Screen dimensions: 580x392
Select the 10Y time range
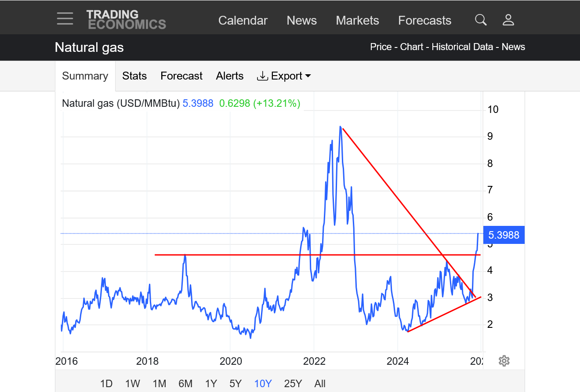[x=263, y=384]
